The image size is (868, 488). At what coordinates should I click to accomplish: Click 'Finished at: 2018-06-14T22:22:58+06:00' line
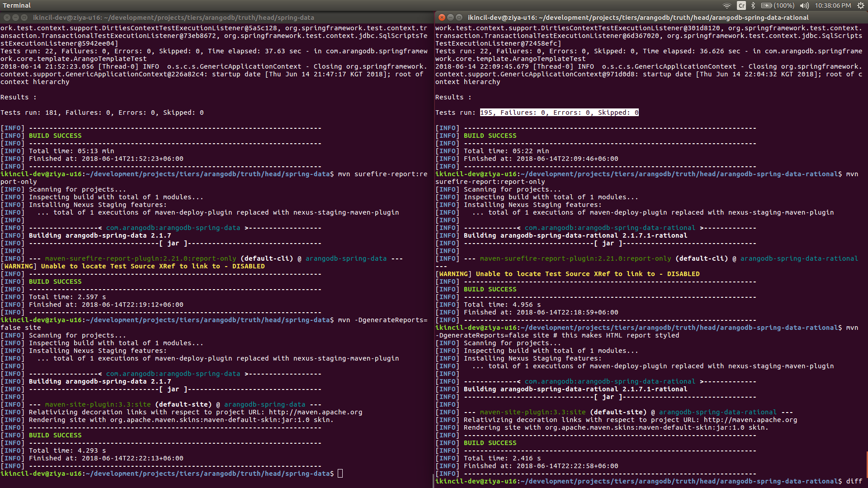pyautogui.click(x=541, y=466)
